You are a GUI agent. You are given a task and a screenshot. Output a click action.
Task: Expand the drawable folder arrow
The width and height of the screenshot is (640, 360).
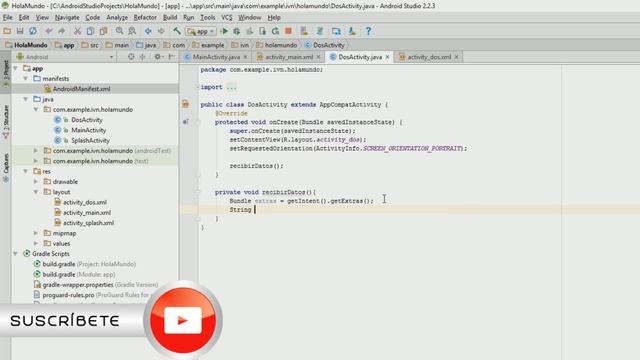(36, 181)
